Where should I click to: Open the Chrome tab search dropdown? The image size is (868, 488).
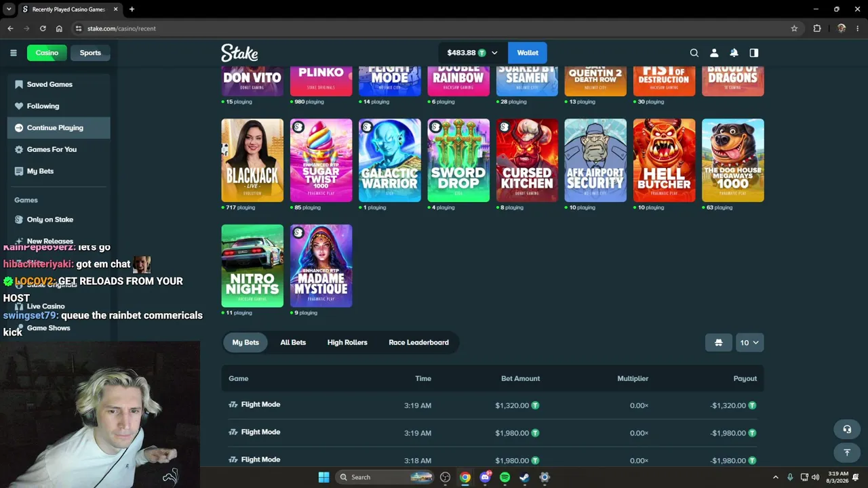[9, 9]
